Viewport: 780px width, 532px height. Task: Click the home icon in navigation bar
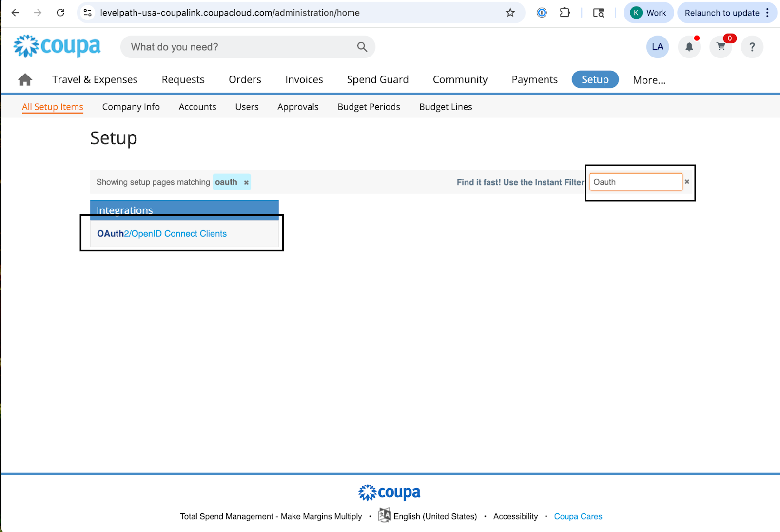click(25, 80)
